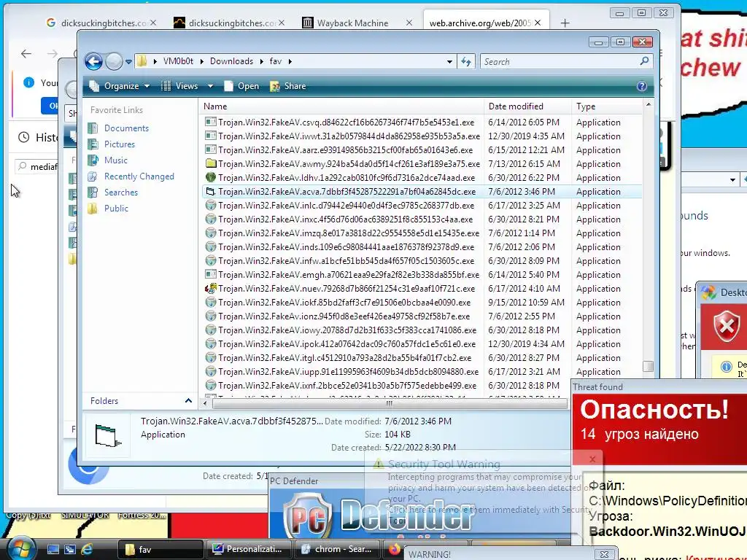
Task: Click the vertical scrollbar thumb in file list
Action: click(648, 366)
